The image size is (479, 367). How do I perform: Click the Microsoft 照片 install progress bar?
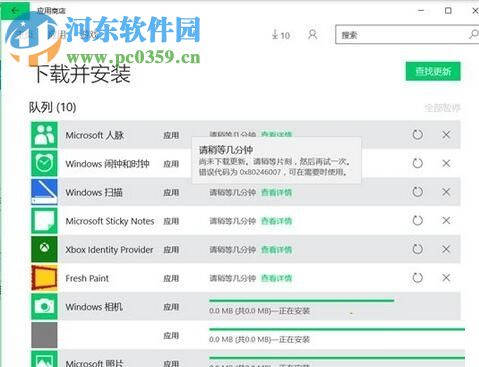pyautogui.click(x=337, y=358)
